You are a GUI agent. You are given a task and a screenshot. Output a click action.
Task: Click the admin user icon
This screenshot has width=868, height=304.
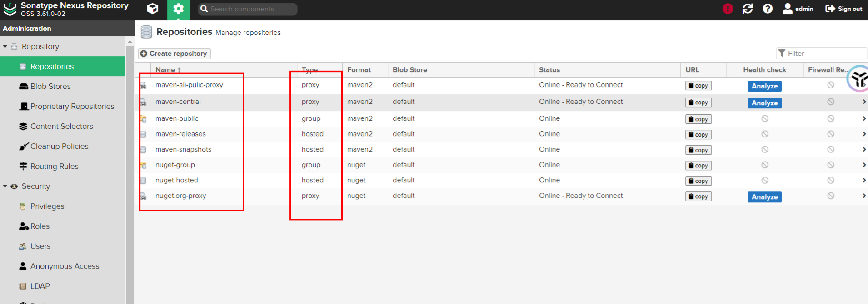(x=788, y=9)
